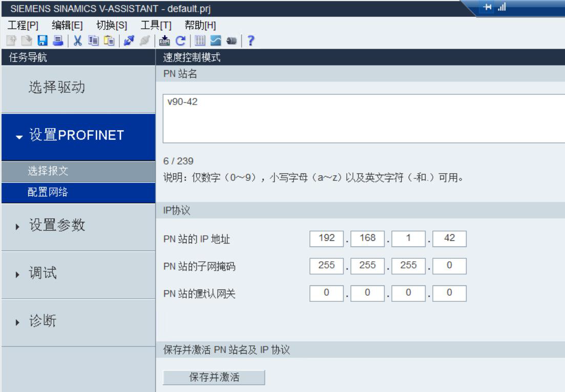Click the blue Reset drive arrow icon
The height and width of the screenshot is (392, 565).
180,40
